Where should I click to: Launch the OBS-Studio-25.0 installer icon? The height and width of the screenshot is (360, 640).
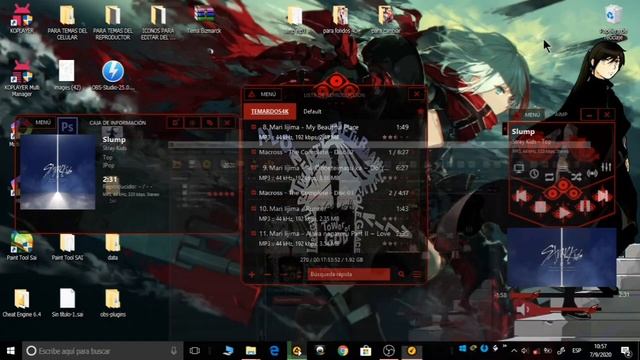point(113,75)
